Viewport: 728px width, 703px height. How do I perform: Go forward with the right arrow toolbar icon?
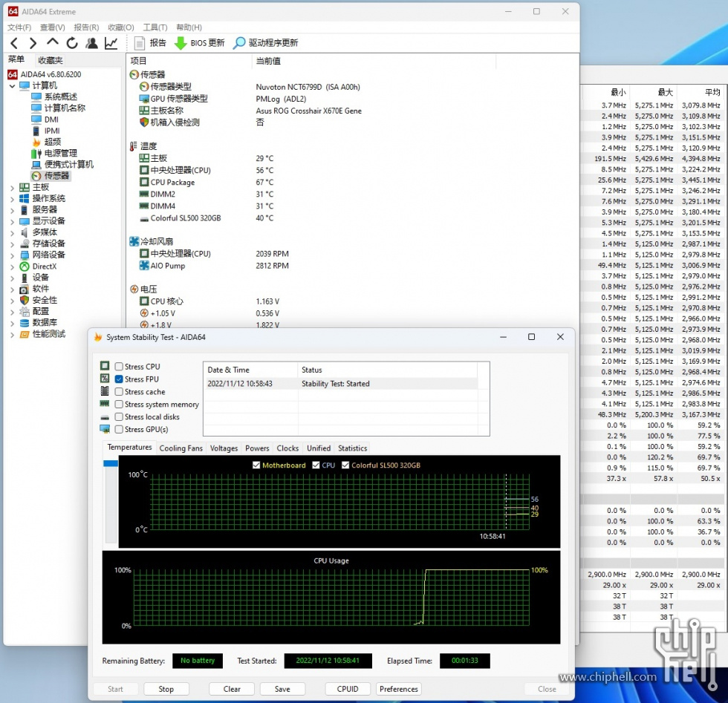coord(33,43)
